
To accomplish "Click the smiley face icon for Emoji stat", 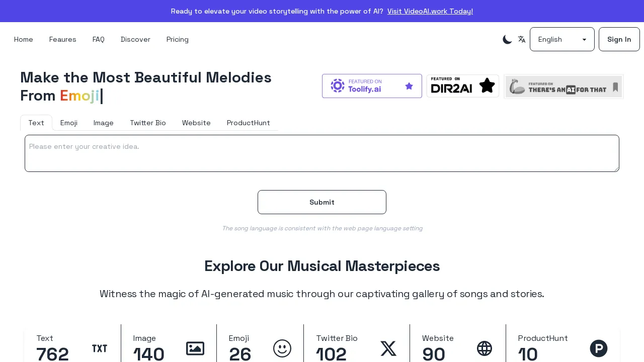I will click(282, 348).
